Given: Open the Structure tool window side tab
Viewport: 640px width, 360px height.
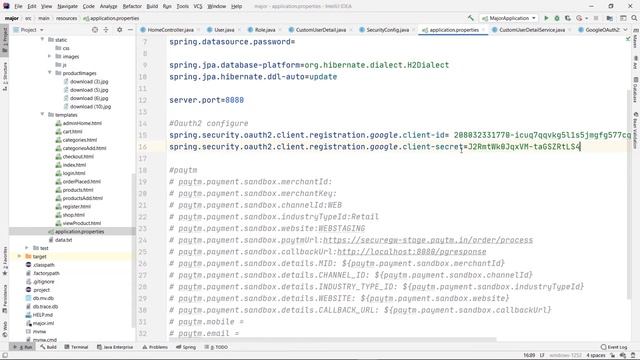Looking at the screenshot, I should 4,76.
